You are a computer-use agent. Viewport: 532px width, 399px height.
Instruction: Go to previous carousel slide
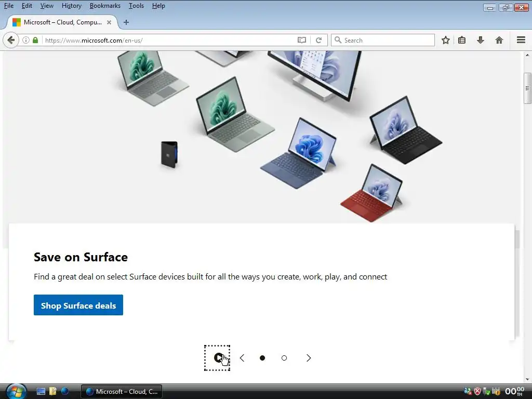point(242,358)
